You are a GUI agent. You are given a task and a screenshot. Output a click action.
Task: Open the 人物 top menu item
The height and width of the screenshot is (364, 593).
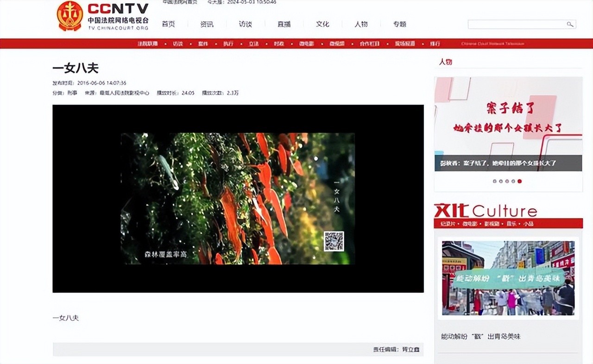(x=361, y=24)
